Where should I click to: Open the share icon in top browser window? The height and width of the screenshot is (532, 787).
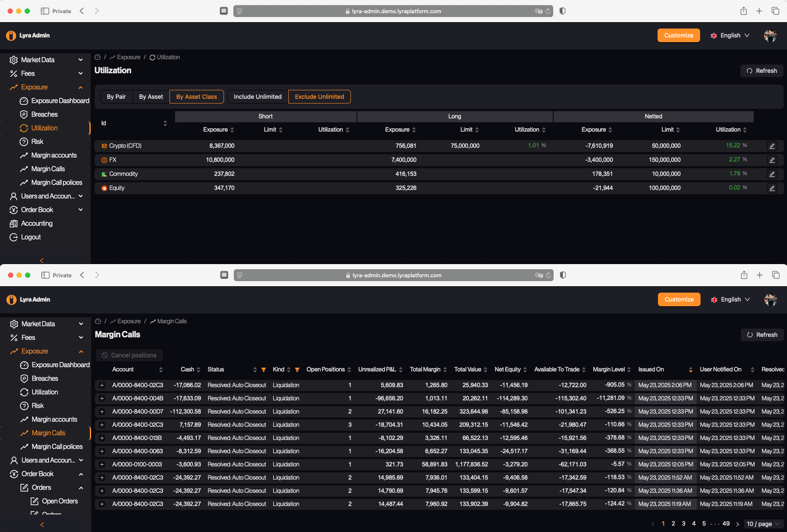pos(744,11)
